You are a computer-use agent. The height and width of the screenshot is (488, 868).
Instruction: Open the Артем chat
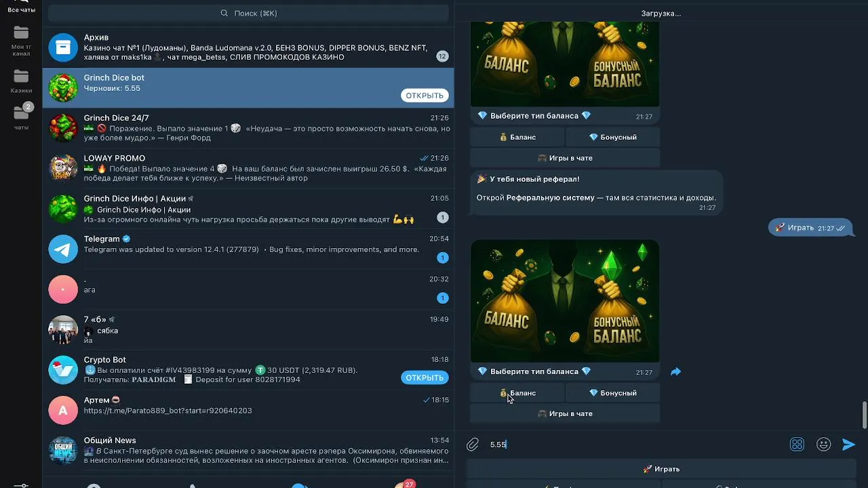point(248,410)
